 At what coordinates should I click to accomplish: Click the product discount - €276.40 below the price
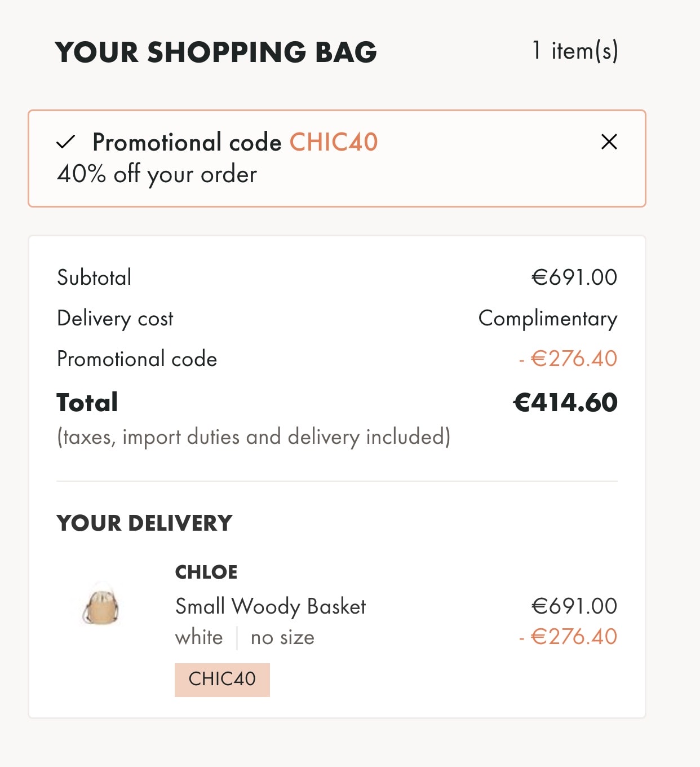click(568, 637)
